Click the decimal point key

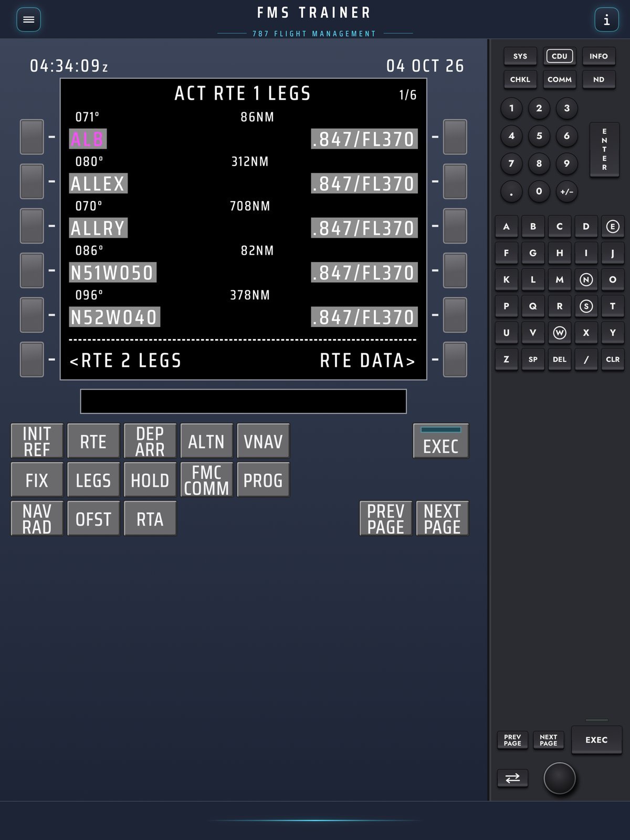[511, 191]
